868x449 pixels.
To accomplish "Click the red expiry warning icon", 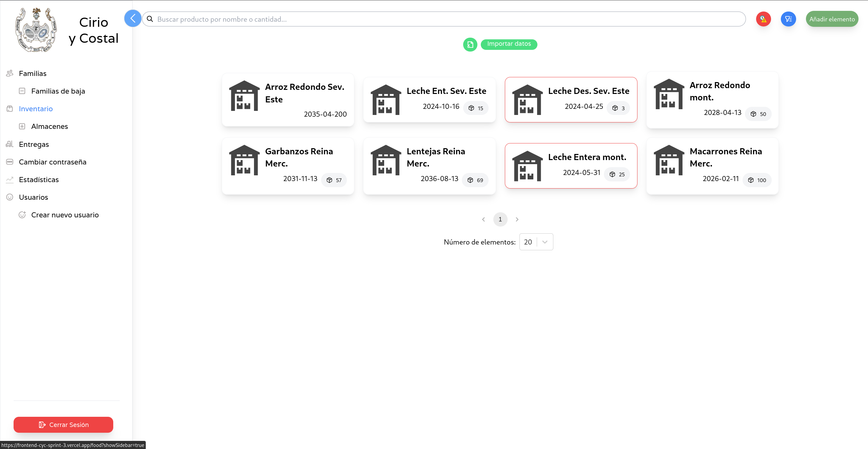I will pos(763,19).
